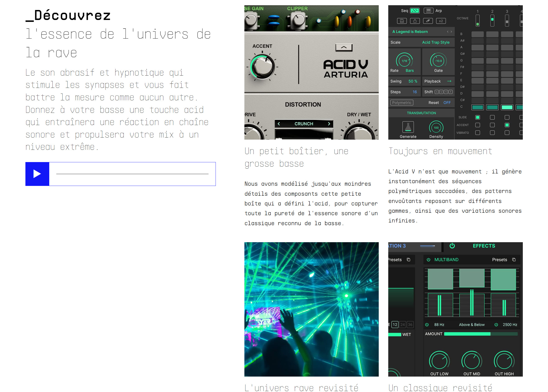Toggle Vibrato checkbox for step 1
Screen dimensions: 548x392
(477, 133)
